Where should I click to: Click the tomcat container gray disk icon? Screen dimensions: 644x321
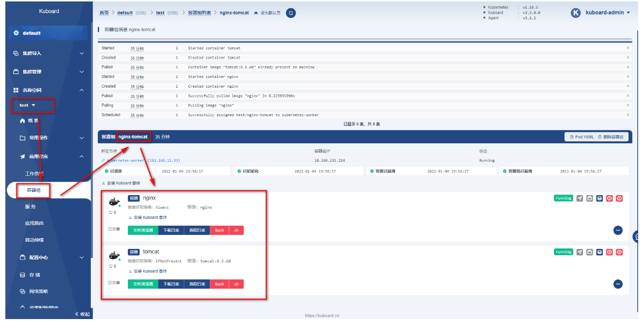point(589,252)
